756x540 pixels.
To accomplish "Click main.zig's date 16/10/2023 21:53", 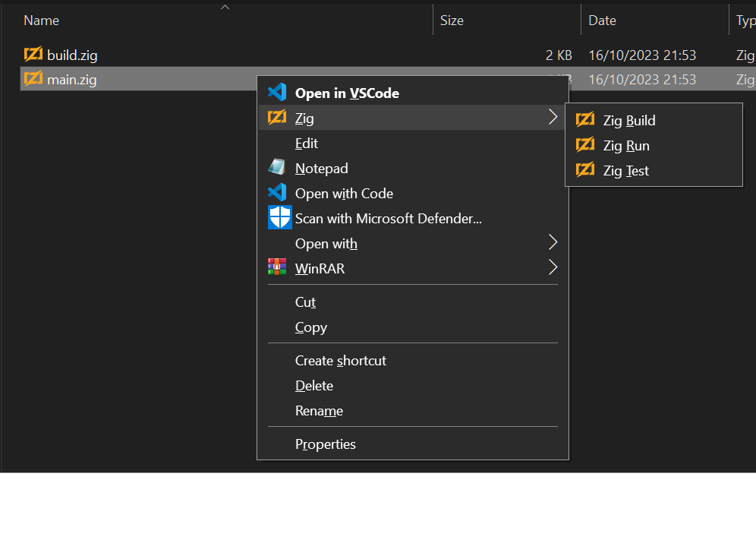I will coord(642,79).
